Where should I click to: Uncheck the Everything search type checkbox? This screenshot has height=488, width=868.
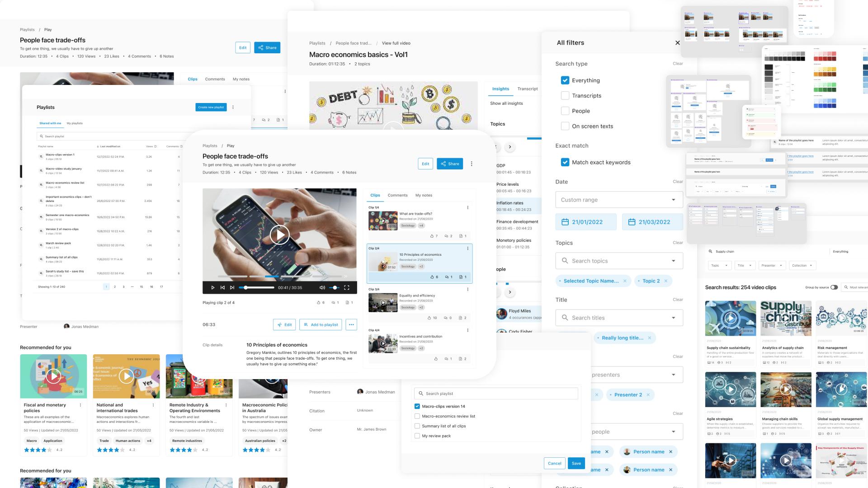click(565, 80)
